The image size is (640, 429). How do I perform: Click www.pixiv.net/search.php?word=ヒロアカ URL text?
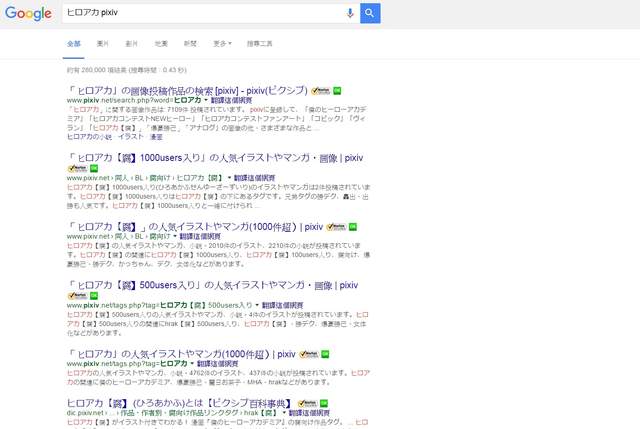(x=134, y=100)
